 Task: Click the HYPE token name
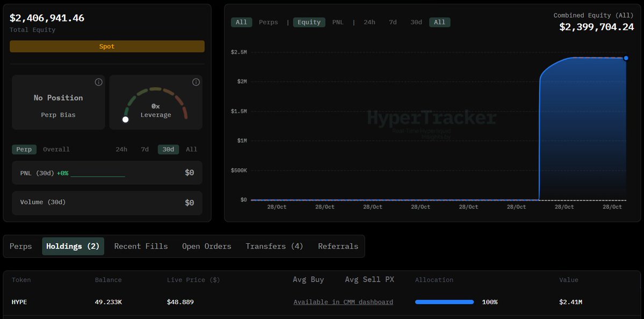19,302
